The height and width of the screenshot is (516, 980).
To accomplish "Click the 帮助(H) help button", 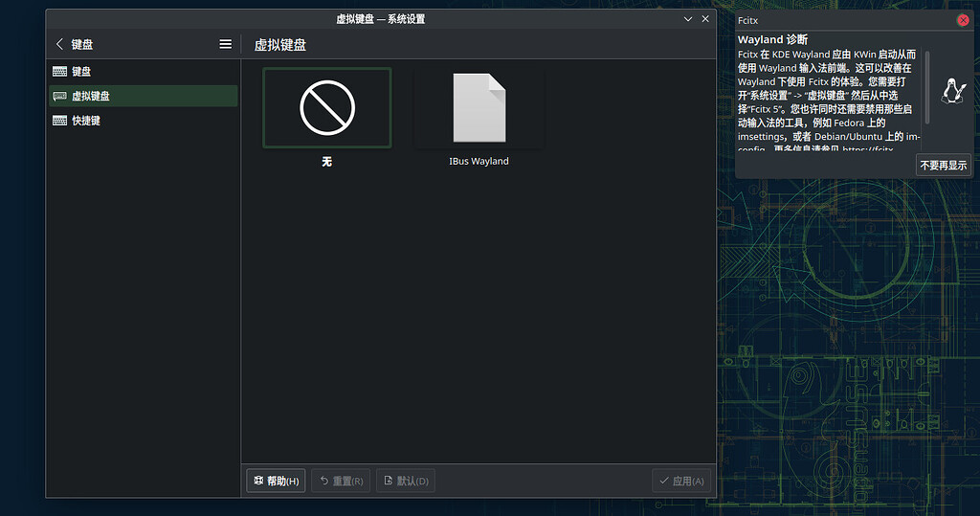I will tap(276, 481).
